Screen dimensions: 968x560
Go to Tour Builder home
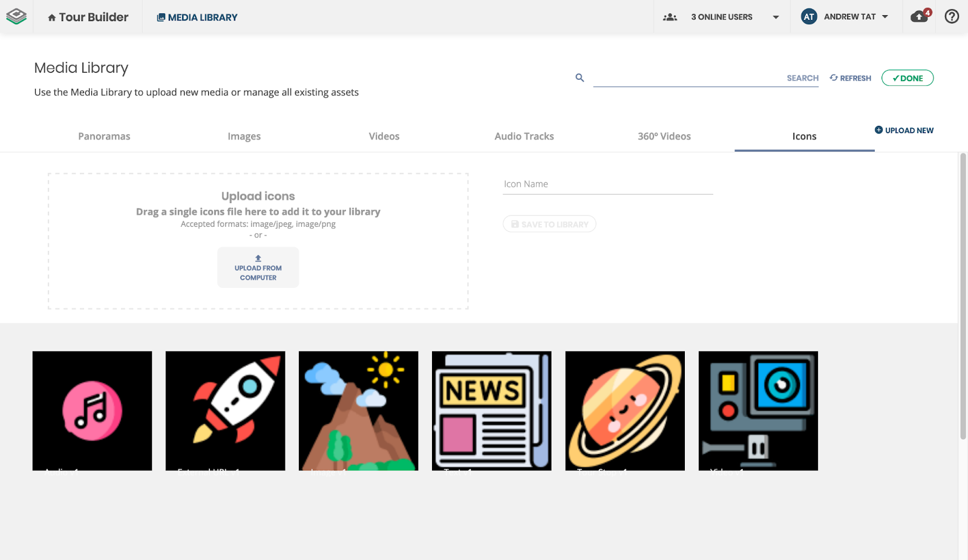point(88,17)
